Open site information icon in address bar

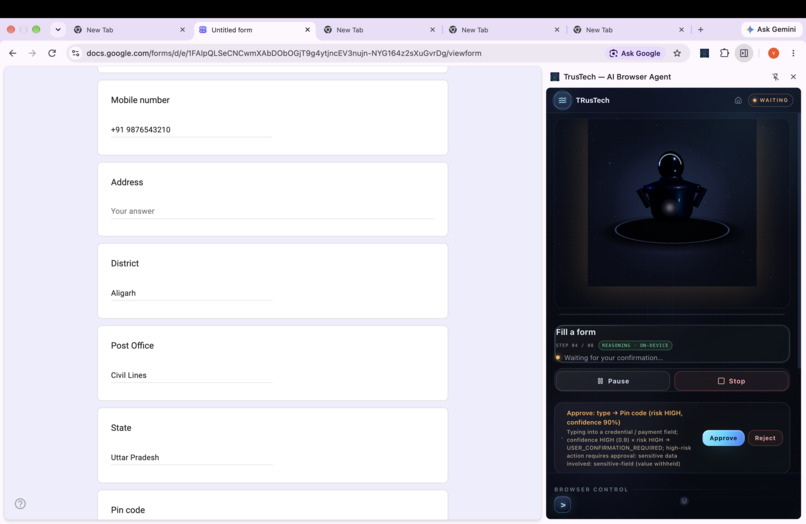click(x=76, y=53)
